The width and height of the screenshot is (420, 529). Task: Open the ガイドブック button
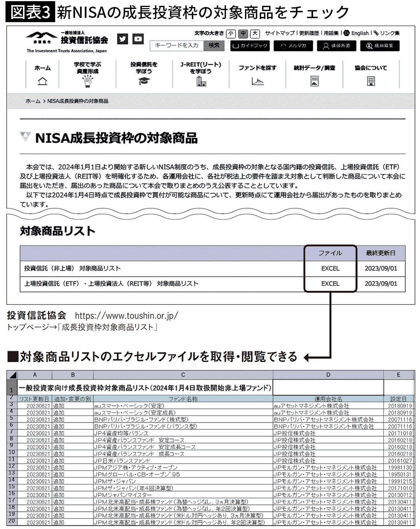pyautogui.click(x=250, y=46)
